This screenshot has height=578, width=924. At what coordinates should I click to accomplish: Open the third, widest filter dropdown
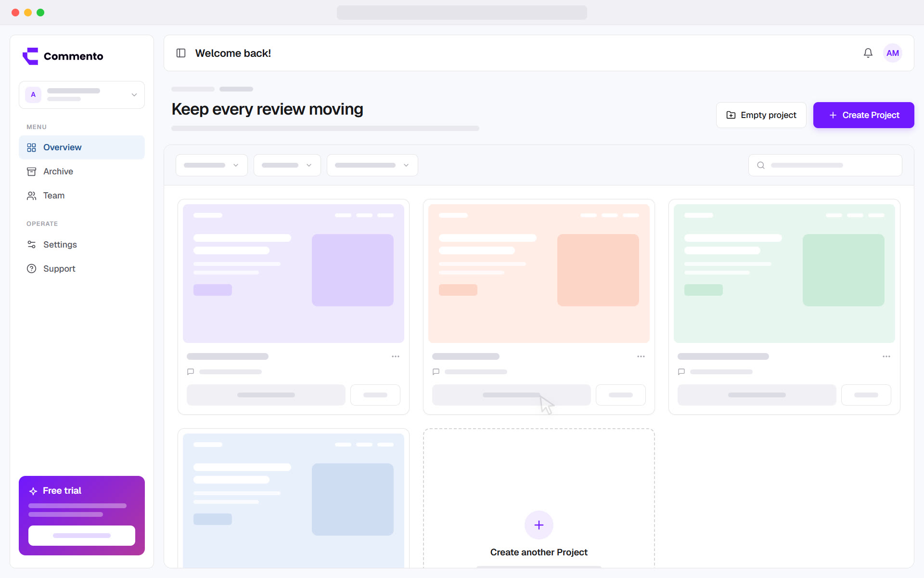372,165
